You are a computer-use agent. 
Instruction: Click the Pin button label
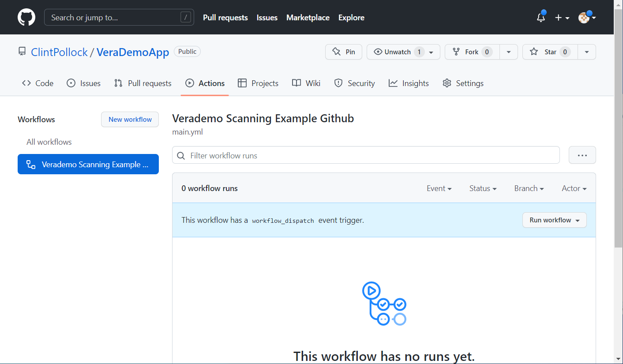point(350,52)
